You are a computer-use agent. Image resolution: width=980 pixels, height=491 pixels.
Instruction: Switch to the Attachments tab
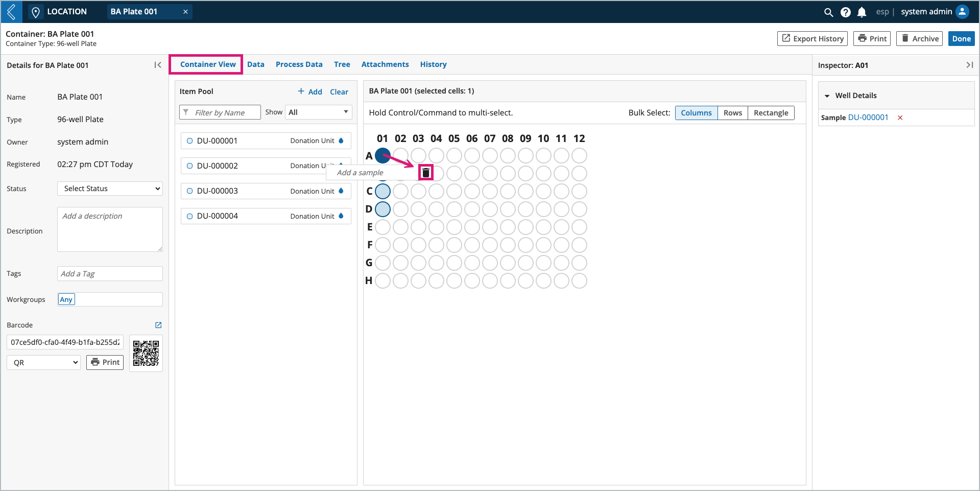pyautogui.click(x=385, y=64)
